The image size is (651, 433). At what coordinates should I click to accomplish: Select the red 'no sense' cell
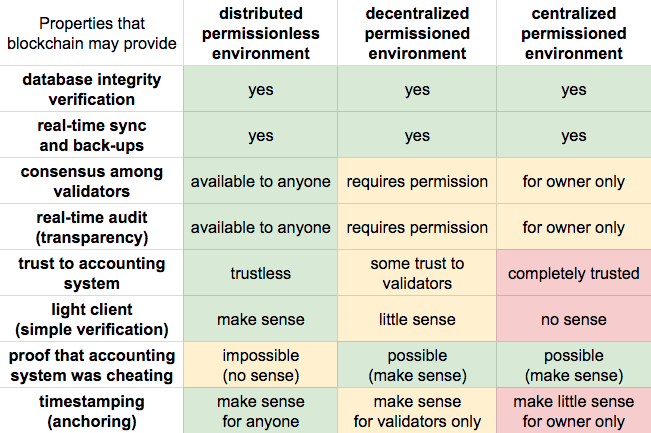pyautogui.click(x=573, y=319)
